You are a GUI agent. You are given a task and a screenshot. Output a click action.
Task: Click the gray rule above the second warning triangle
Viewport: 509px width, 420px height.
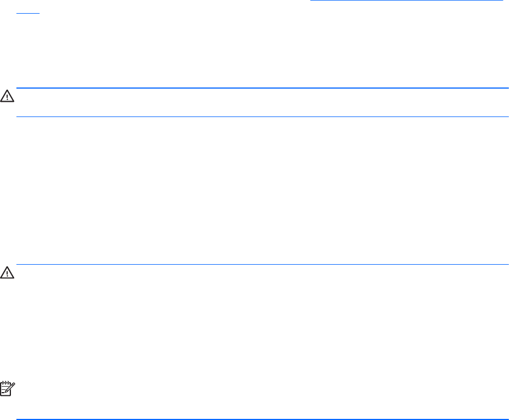click(x=263, y=265)
